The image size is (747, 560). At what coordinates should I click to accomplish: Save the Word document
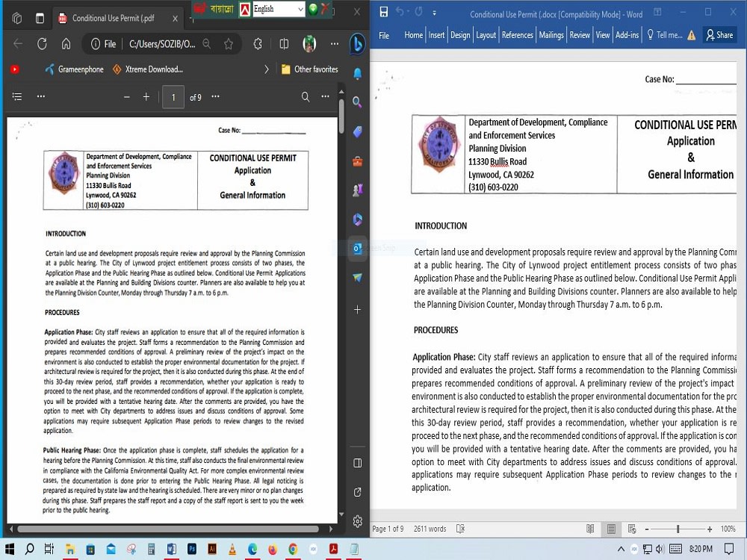(x=384, y=13)
